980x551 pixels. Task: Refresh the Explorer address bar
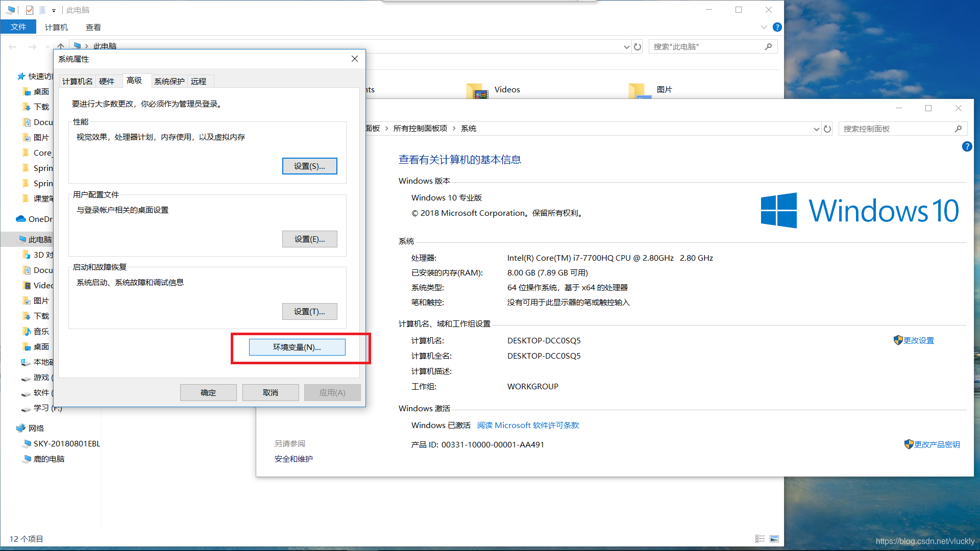tap(638, 47)
